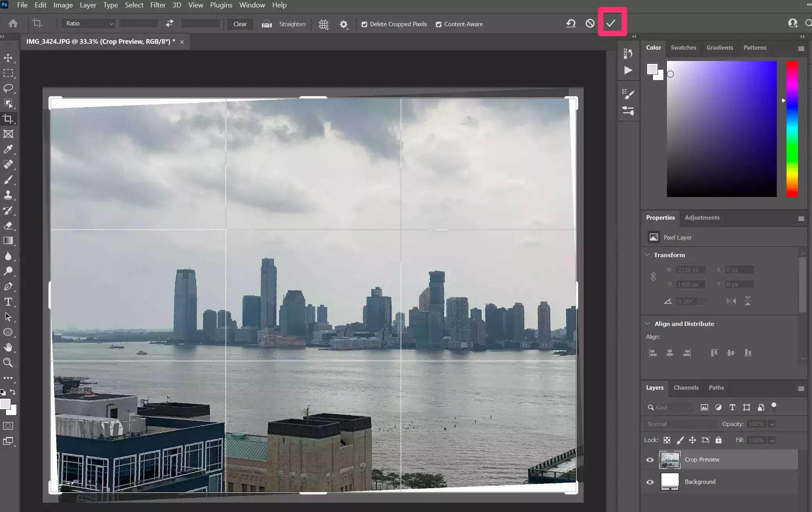Screen dimensions: 812x512
Task: Toggle adjustment layer filter
Action: click(x=718, y=407)
